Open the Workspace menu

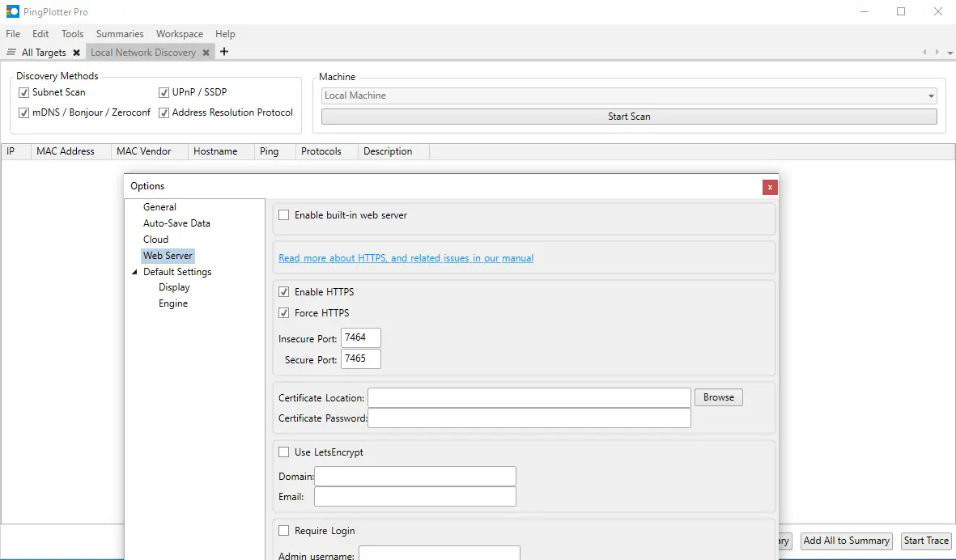coord(180,34)
